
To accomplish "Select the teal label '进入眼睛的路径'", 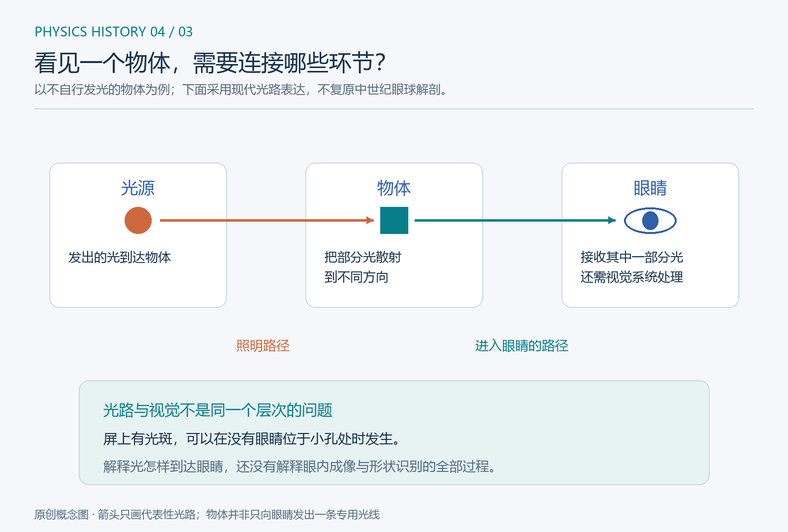I will tap(522, 346).
